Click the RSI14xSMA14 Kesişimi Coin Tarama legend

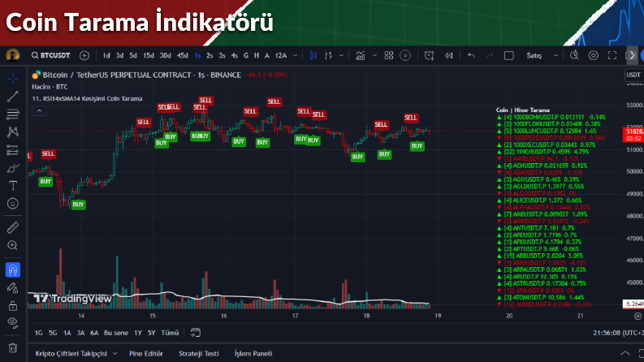click(87, 98)
